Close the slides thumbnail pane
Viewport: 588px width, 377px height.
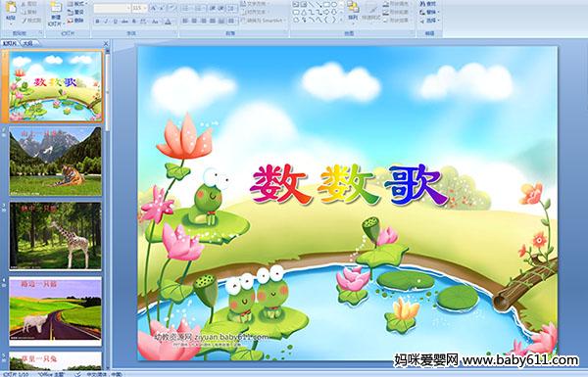coord(106,43)
